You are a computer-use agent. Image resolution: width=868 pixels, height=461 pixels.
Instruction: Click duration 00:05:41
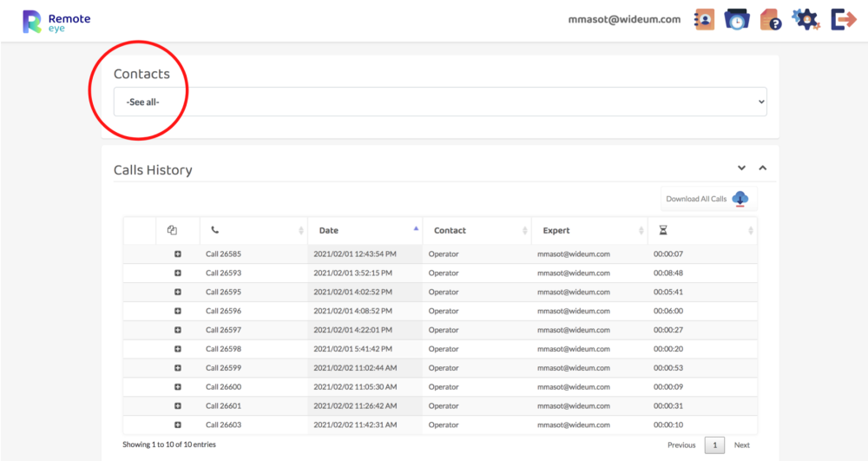coord(668,292)
